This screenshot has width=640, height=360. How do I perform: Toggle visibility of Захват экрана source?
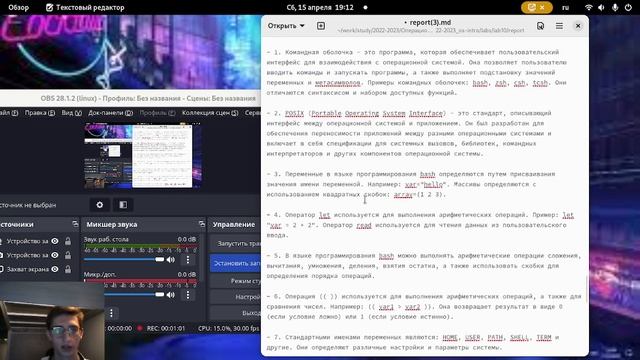click(55, 269)
